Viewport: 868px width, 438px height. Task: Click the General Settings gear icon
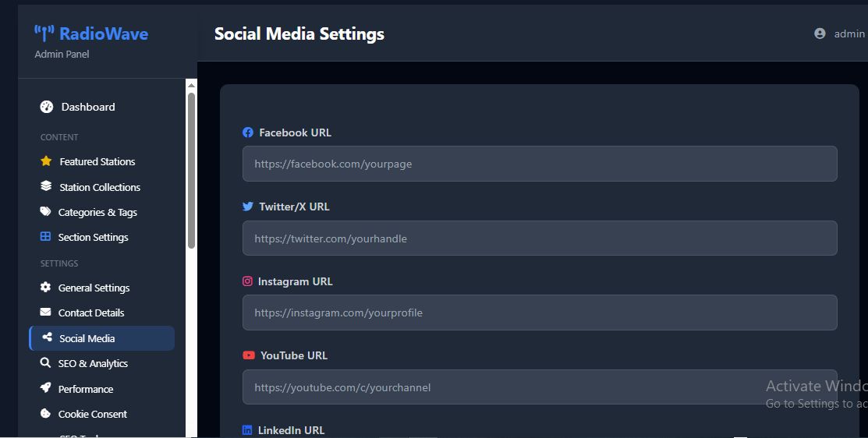click(45, 288)
